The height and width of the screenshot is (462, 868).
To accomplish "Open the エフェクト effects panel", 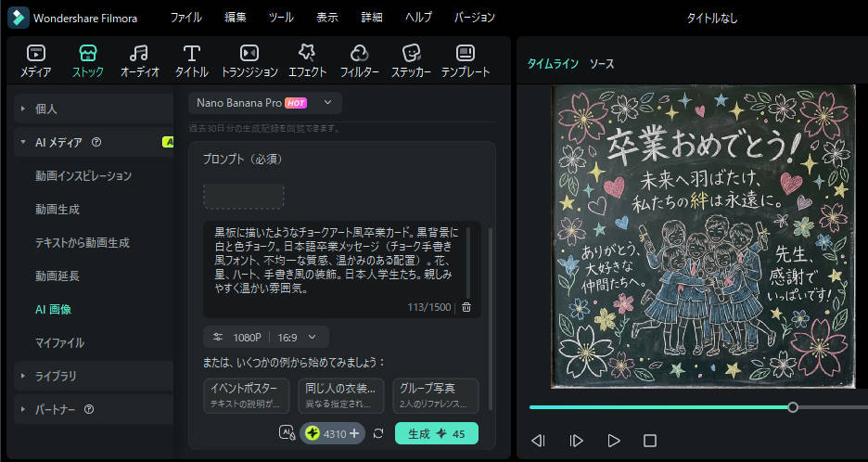I will click(x=307, y=61).
